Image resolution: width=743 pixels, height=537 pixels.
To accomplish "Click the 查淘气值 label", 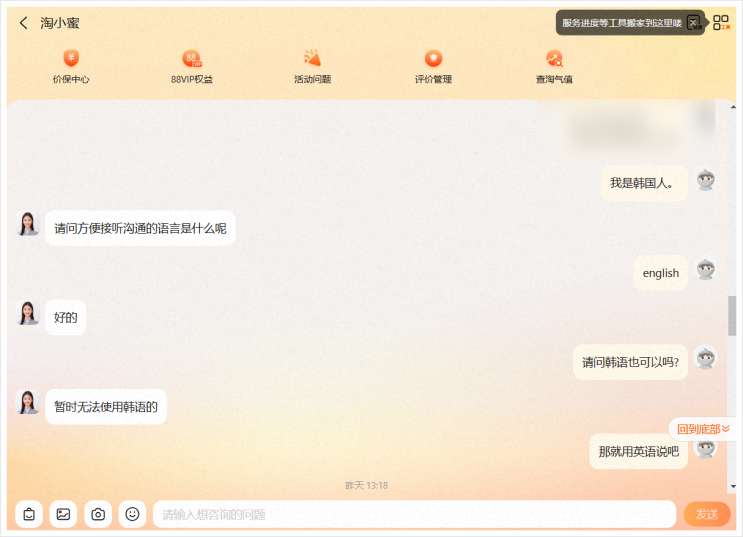I will pyautogui.click(x=554, y=80).
